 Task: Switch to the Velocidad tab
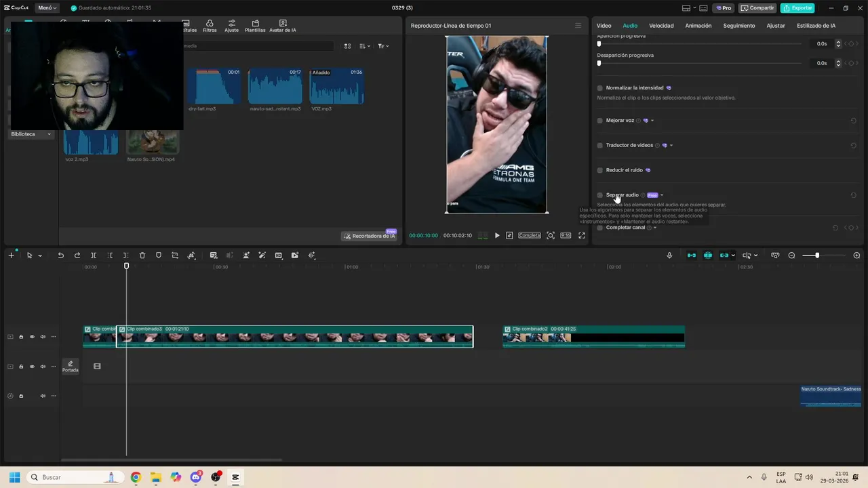661,26
